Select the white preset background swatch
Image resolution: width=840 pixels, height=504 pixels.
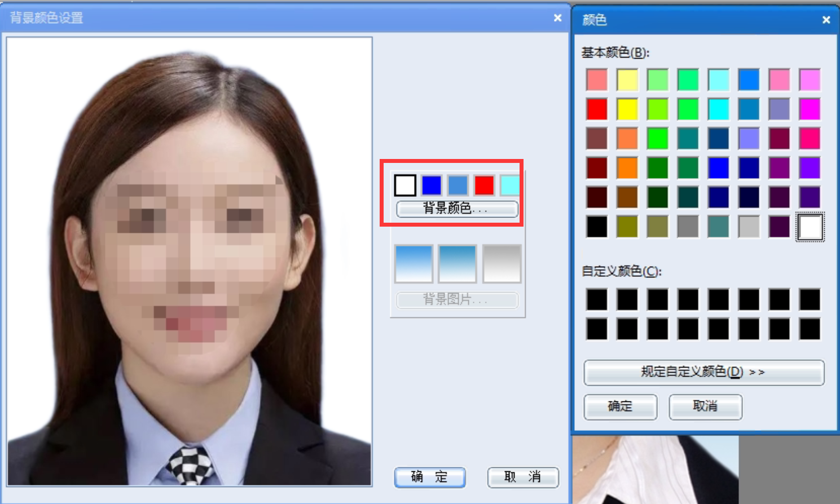pos(404,185)
